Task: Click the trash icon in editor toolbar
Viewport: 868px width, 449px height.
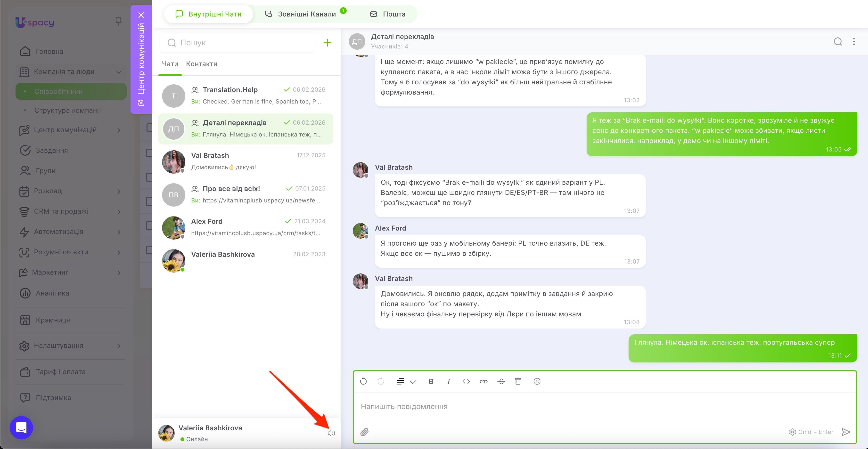Action: pyautogui.click(x=518, y=381)
